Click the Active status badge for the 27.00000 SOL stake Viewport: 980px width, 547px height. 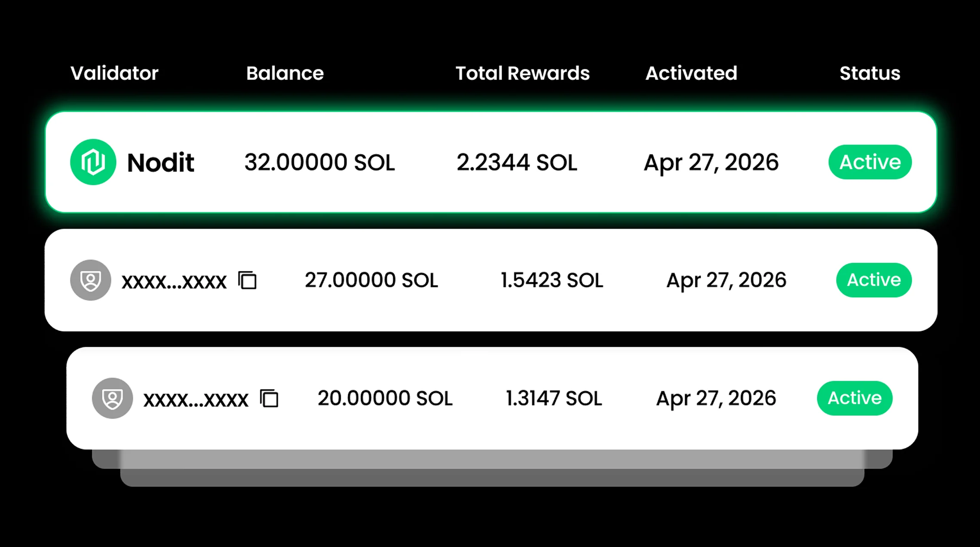[873, 280]
